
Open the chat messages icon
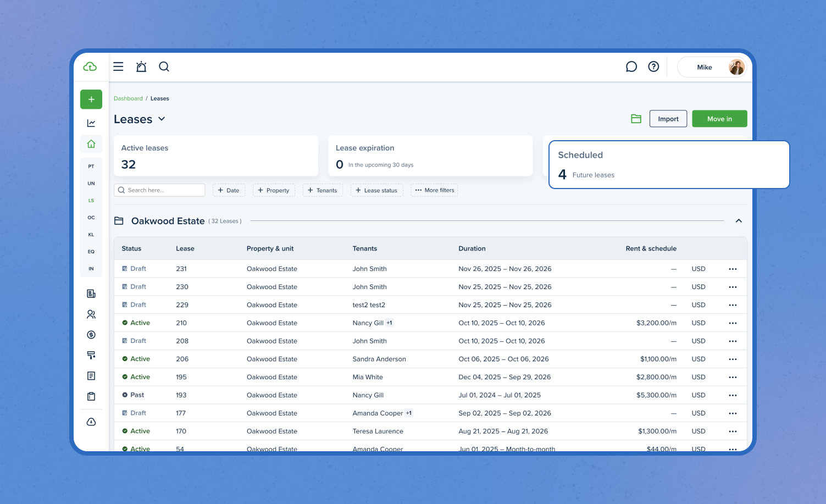coord(631,67)
